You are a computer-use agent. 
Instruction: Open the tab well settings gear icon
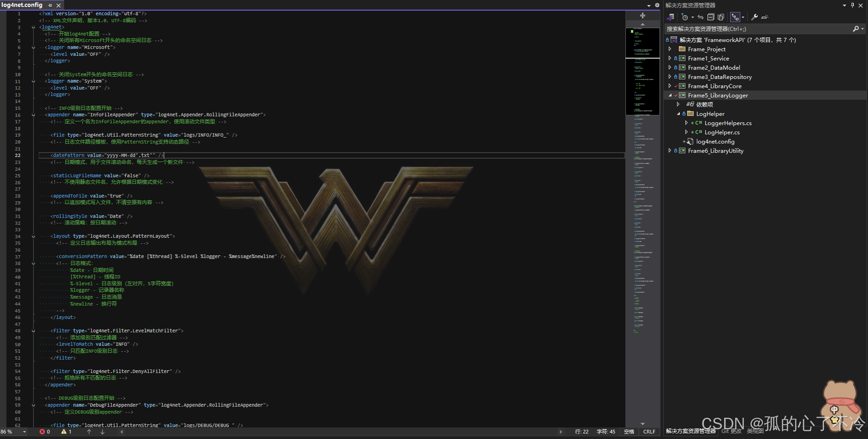coord(657,6)
